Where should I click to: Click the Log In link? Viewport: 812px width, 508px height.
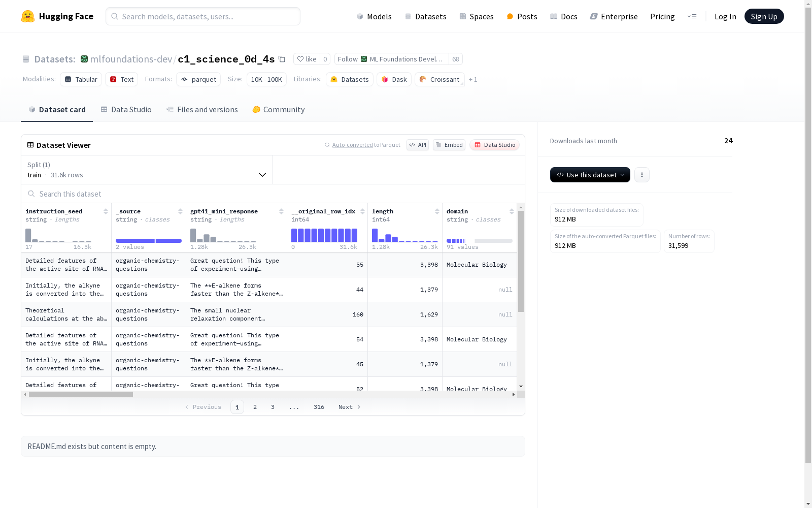[x=725, y=16]
